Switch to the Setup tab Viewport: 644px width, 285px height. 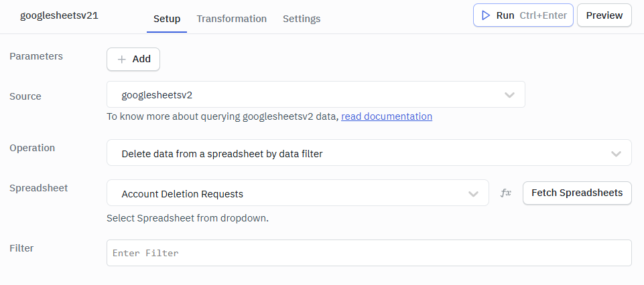pos(167,19)
